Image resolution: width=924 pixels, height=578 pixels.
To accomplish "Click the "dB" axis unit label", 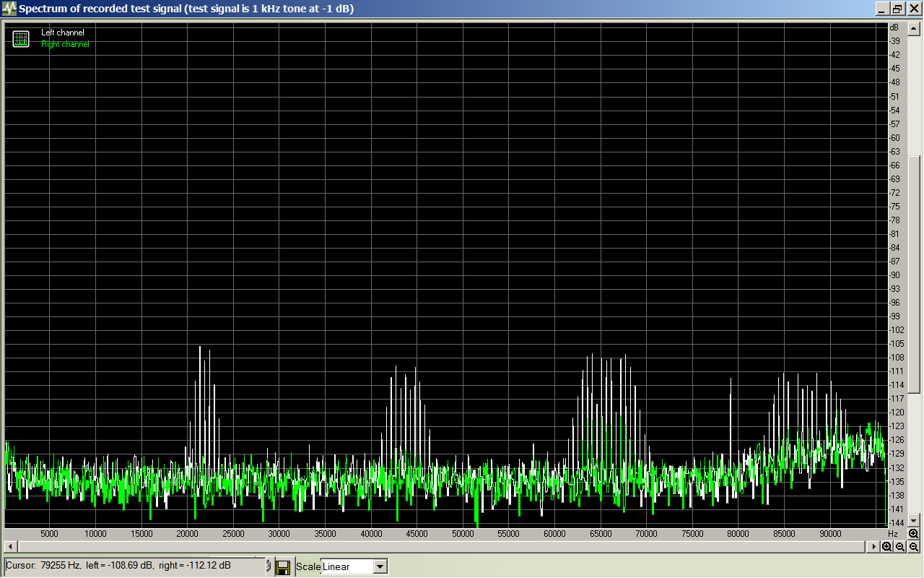I will pos(894,27).
